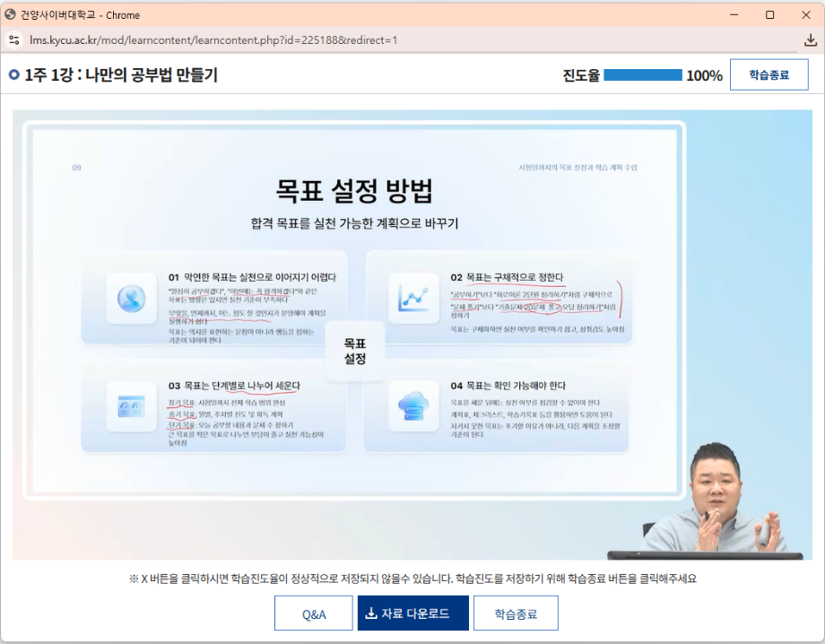Click the dashboard gauge icon in card 03
Screen dimensions: 825x644
click(x=131, y=406)
